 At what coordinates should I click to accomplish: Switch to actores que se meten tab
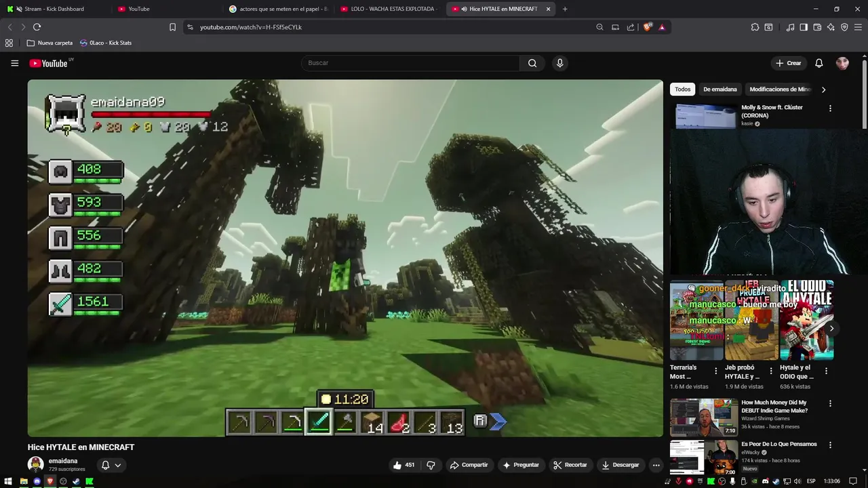pyautogui.click(x=278, y=9)
